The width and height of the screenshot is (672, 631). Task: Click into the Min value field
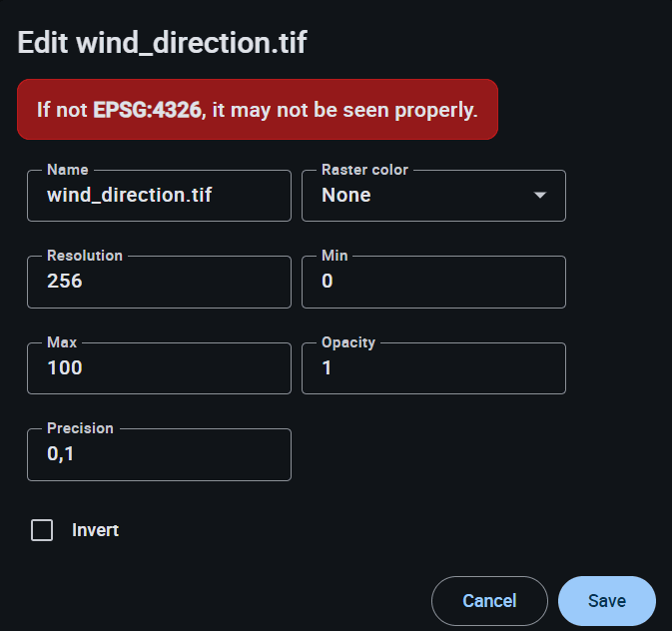click(433, 282)
